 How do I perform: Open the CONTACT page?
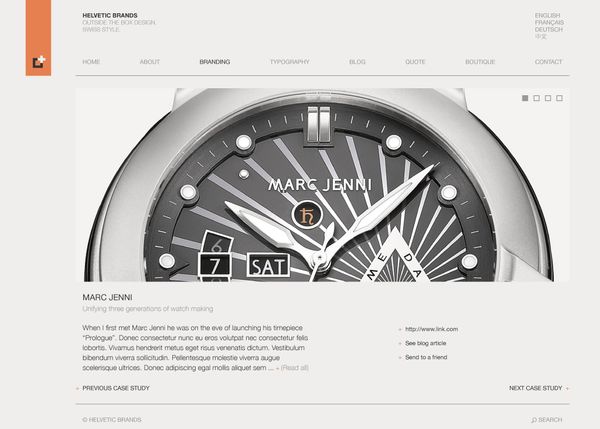[548, 62]
